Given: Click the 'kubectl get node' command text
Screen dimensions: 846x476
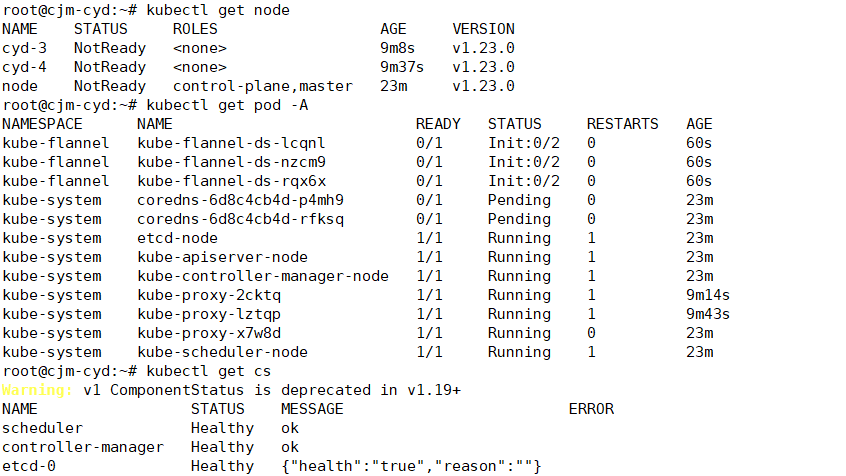Looking at the screenshot, I should click(x=218, y=10).
